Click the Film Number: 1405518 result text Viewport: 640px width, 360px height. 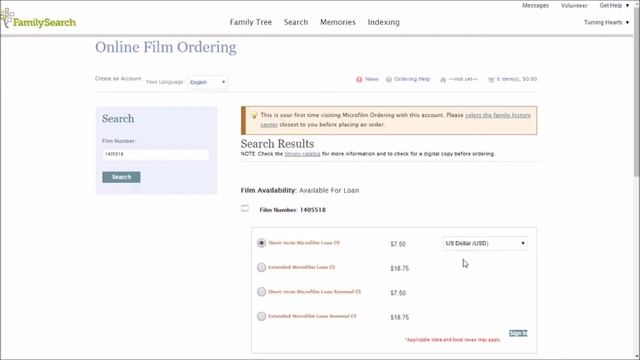point(292,210)
